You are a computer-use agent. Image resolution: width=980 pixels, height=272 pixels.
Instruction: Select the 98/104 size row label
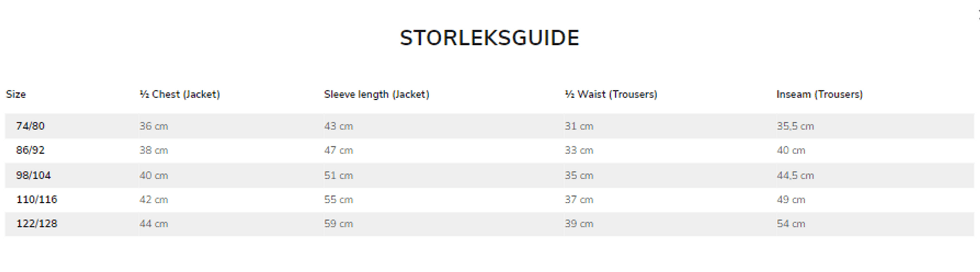[x=33, y=176]
